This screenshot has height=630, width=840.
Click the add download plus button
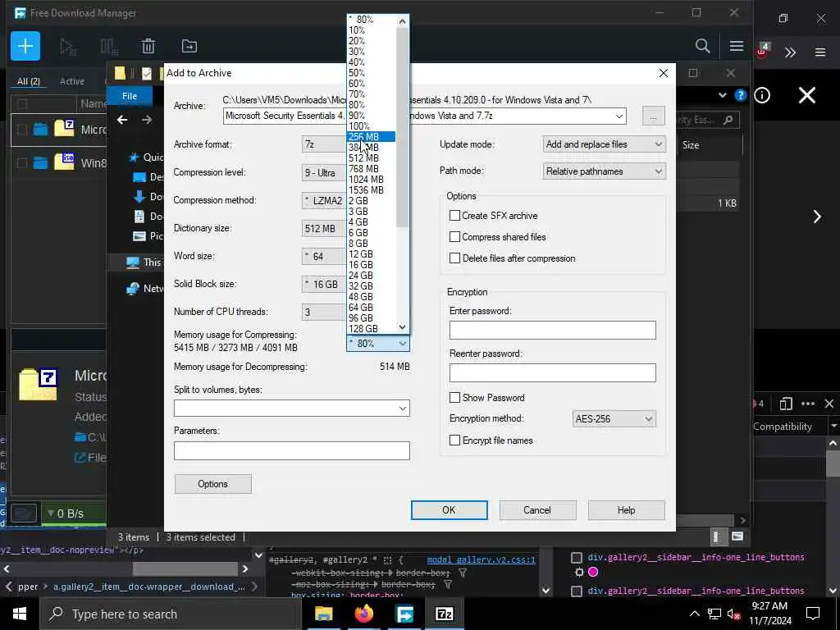point(25,46)
